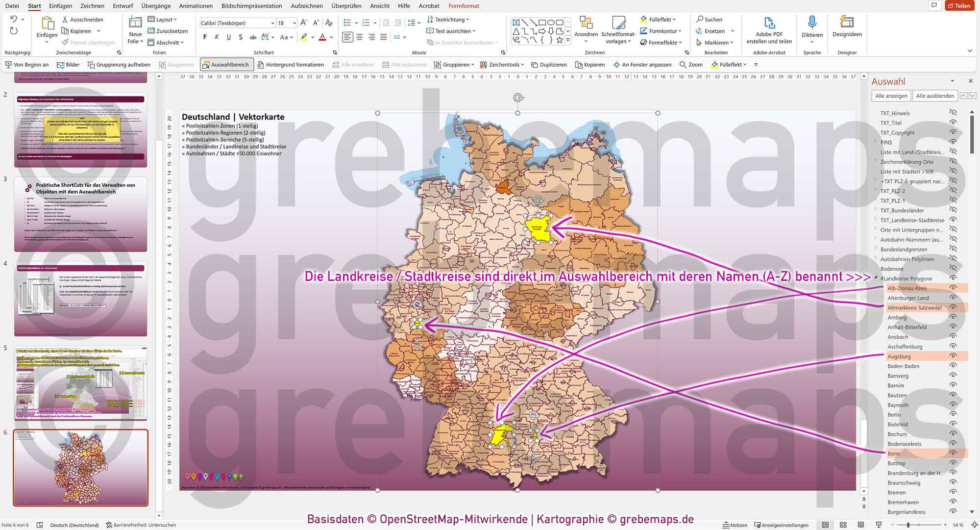
Task: Open the Calibri font dropdown
Action: click(273, 23)
